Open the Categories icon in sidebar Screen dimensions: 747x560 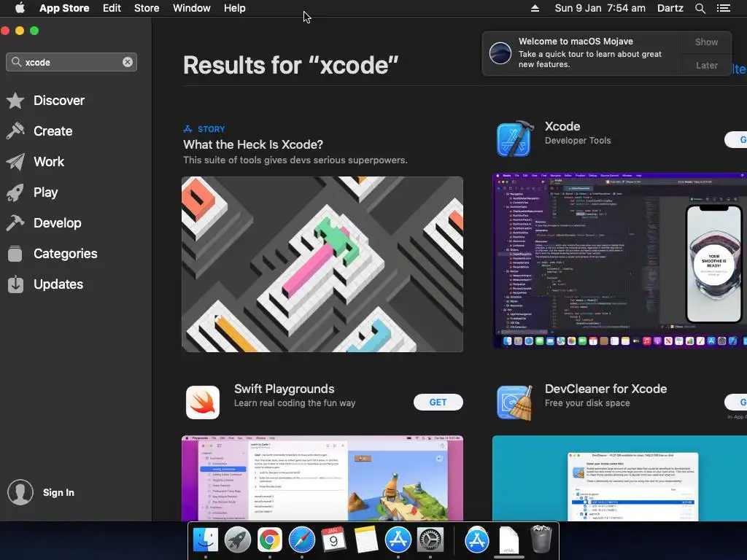[x=15, y=254]
